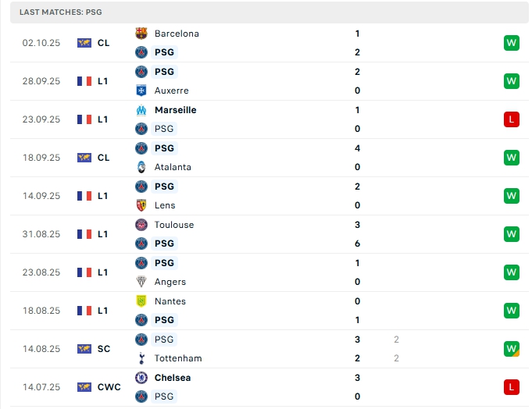Click the "LAST MATCHES: PSG" header

click(x=61, y=12)
